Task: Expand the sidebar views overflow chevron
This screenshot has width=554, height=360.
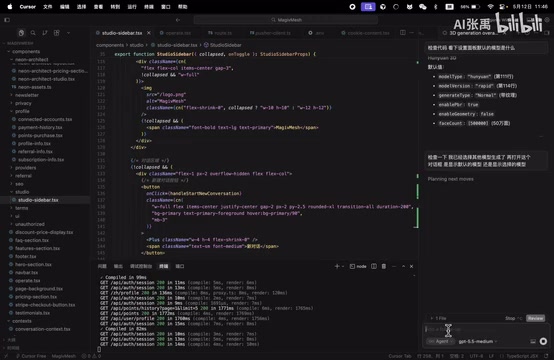Action: [68, 33]
